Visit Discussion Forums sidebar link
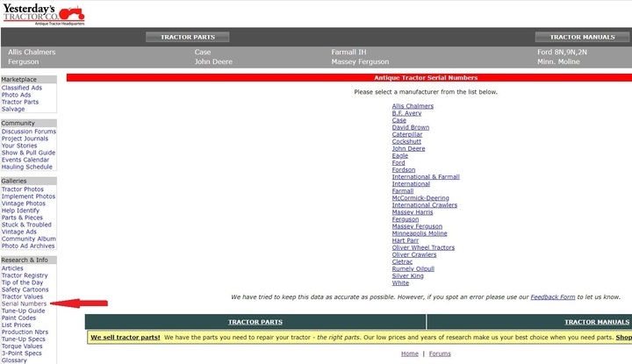The width and height of the screenshot is (632, 364). point(29,132)
